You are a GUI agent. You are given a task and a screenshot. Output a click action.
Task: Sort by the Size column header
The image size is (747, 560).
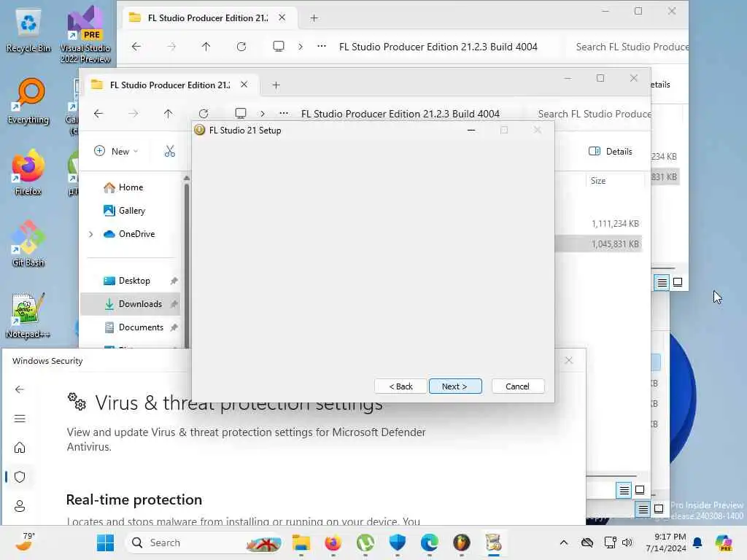tap(598, 181)
